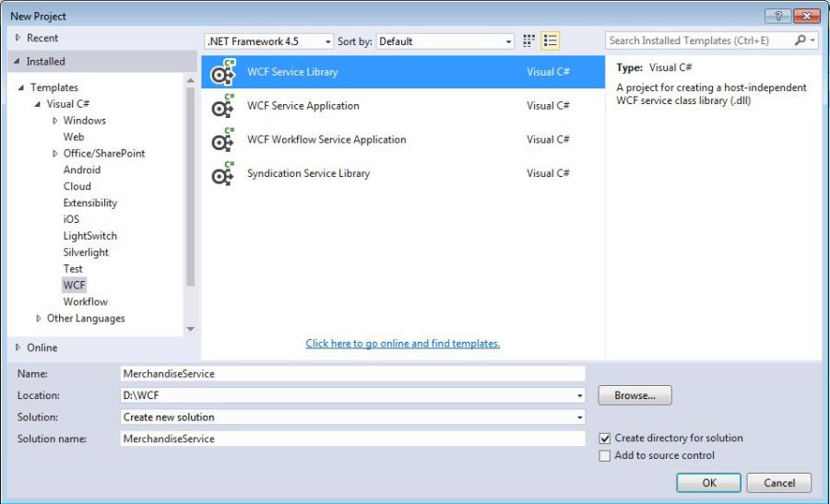Viewport: 830px width, 504px height.
Task: Click the Cancel button
Action: point(779,483)
